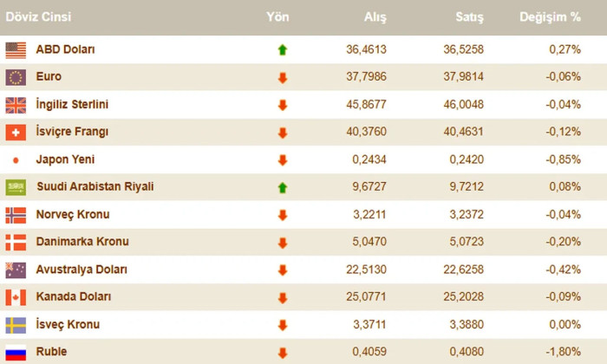Click the European Union flag icon

tap(16, 77)
